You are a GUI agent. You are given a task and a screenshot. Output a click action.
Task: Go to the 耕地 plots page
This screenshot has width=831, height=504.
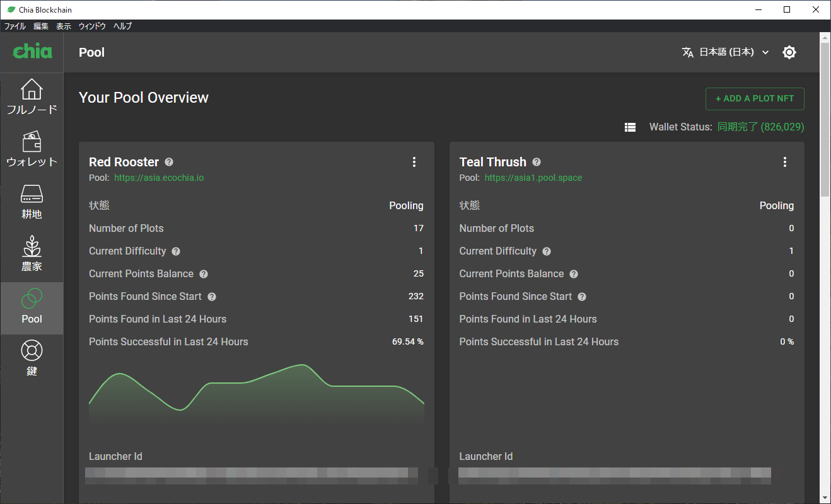point(32,202)
